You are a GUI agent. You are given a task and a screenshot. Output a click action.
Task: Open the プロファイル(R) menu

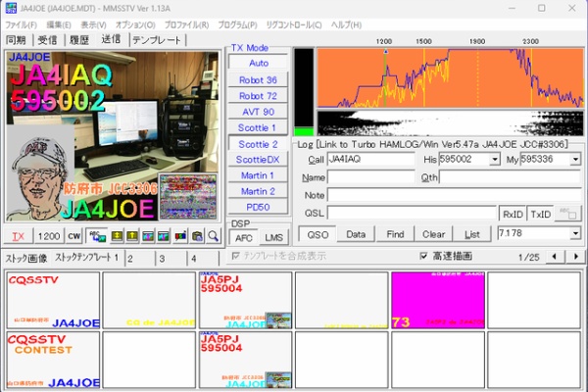(187, 25)
